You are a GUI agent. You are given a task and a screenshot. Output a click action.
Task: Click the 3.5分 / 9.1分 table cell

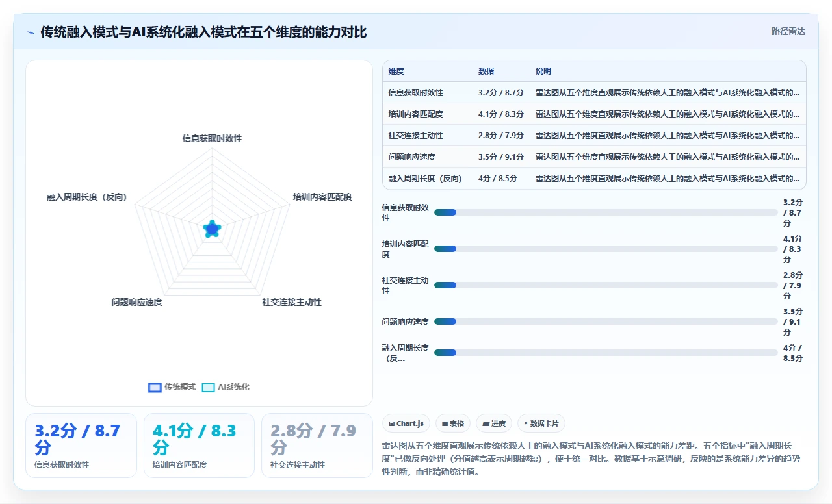500,157
